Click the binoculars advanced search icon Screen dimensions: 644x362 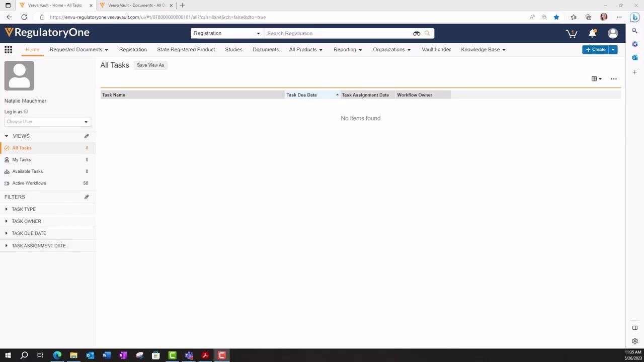point(417,33)
